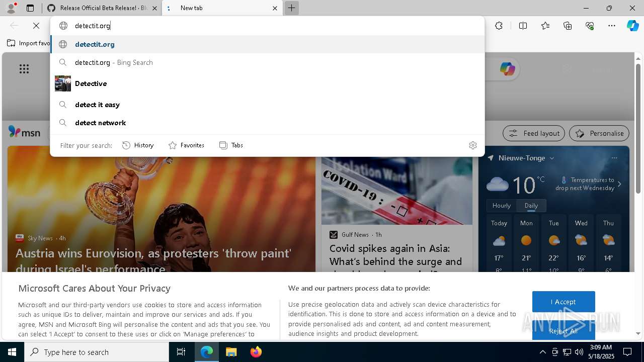Toggle Split screen view
This screenshot has width=644, height=362.
coord(523,26)
